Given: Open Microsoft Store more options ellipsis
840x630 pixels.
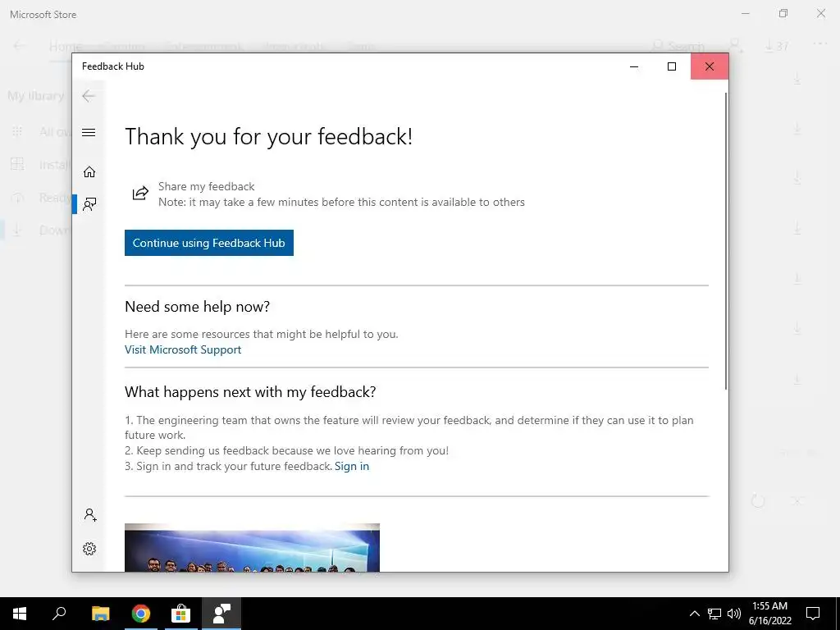Looking at the screenshot, I should coord(820,44).
